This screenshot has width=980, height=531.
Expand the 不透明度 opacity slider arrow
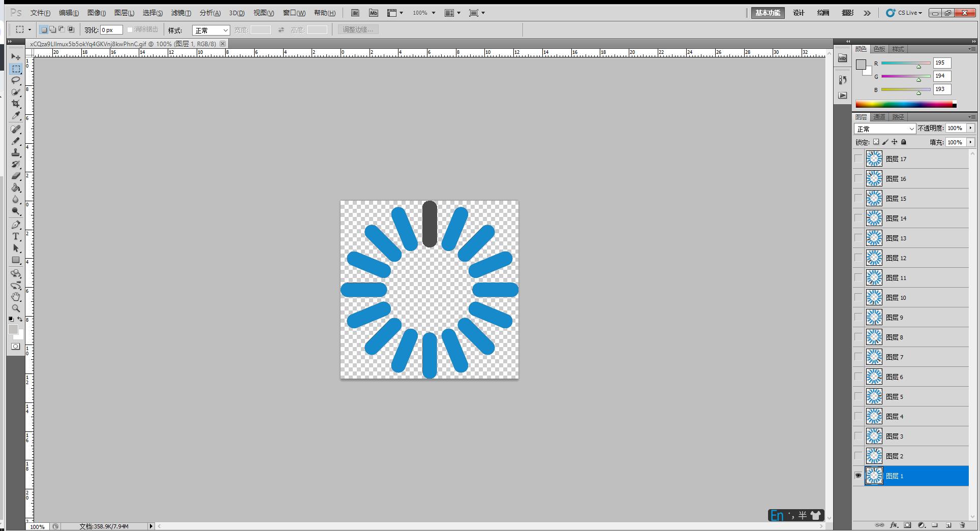point(971,129)
